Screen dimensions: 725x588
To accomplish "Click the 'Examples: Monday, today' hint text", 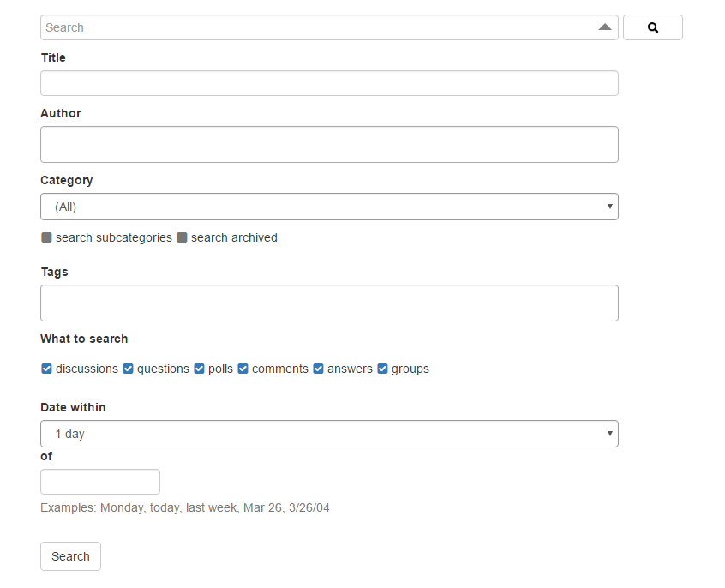I will (185, 507).
